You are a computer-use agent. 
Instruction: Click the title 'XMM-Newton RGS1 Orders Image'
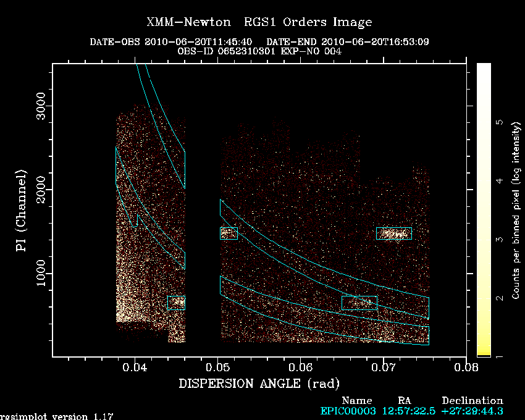click(x=259, y=22)
